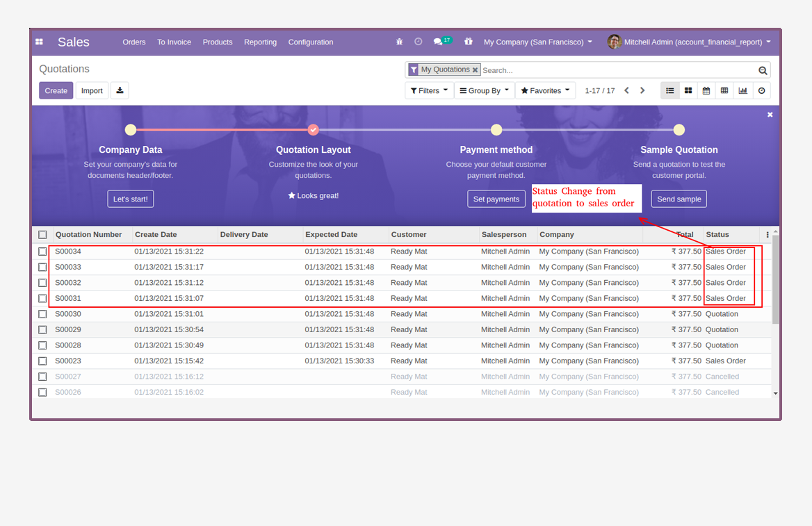Tick checkbox for quotation S00031

coord(42,298)
